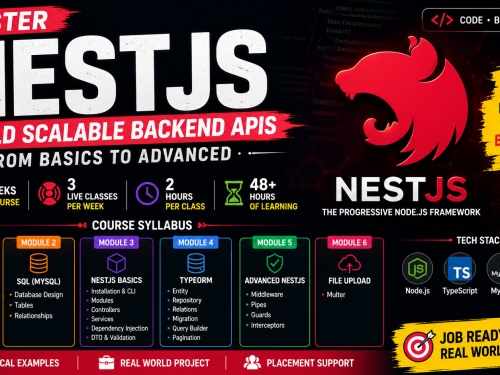Click the 48+ HOURS OF LEARNING text
The height and width of the screenshot is (375, 500).
[x=273, y=194]
